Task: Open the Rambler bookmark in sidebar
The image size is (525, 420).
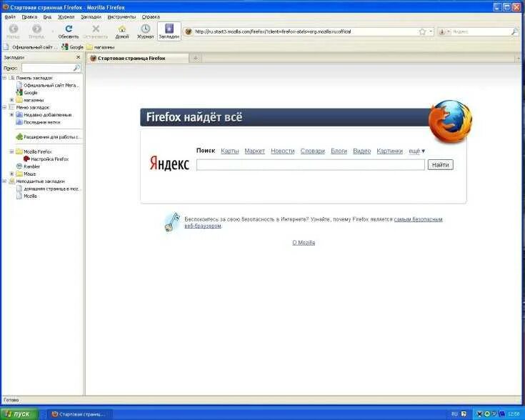Action: 28,166
